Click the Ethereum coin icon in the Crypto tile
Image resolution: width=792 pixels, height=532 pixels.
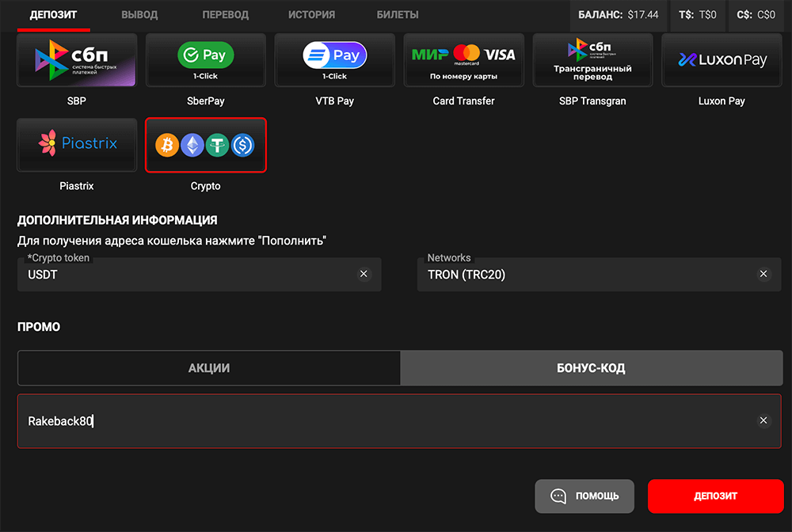(x=192, y=146)
